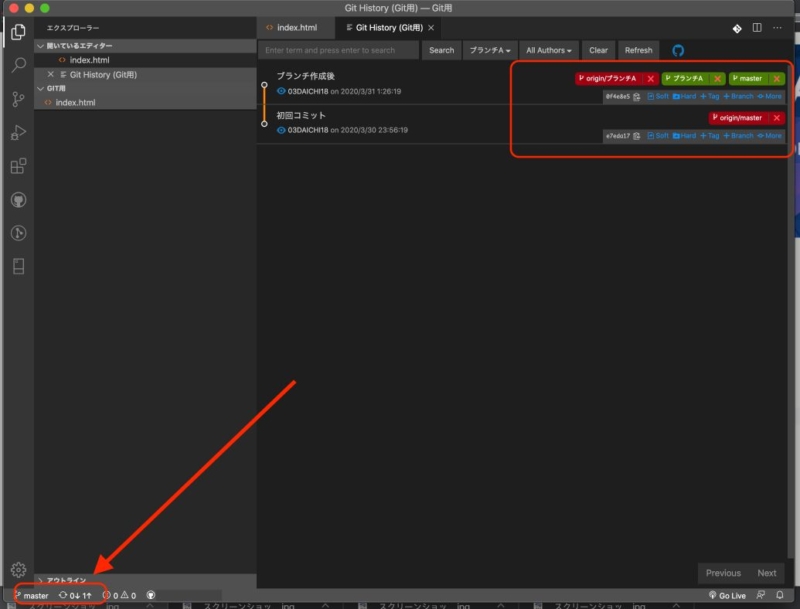Open the editor More Actions ellipsis
The height and width of the screenshot is (609, 800).
[x=777, y=28]
